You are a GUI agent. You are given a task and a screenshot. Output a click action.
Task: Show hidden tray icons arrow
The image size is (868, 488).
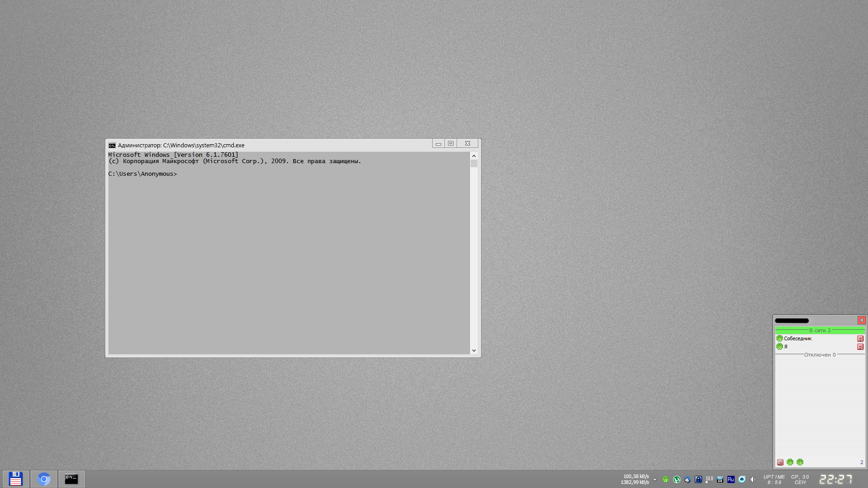[x=655, y=479]
